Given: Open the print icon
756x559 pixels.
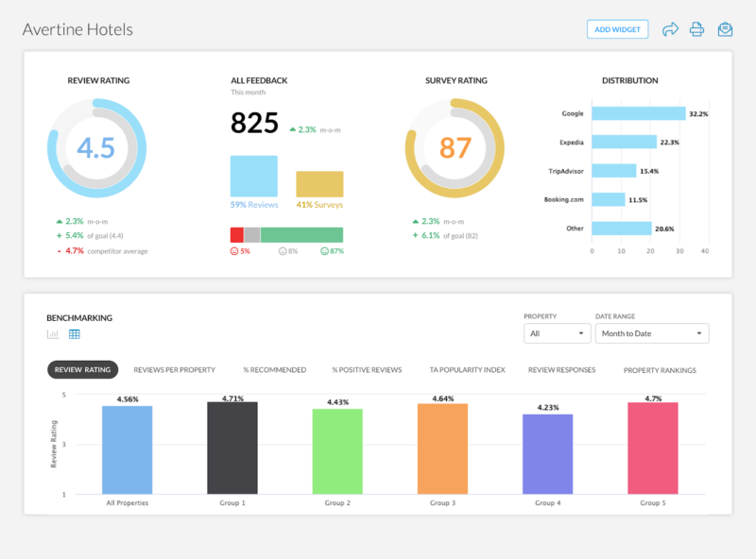Looking at the screenshot, I should click(697, 29).
